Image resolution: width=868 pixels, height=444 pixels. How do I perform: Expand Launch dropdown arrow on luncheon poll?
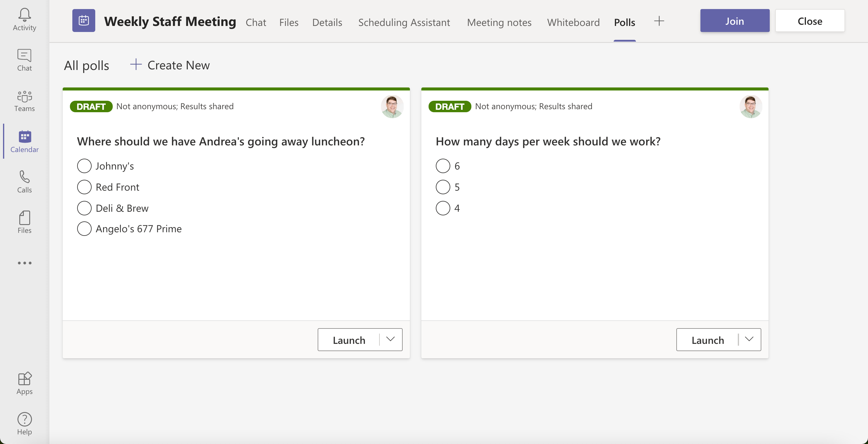[x=391, y=340]
